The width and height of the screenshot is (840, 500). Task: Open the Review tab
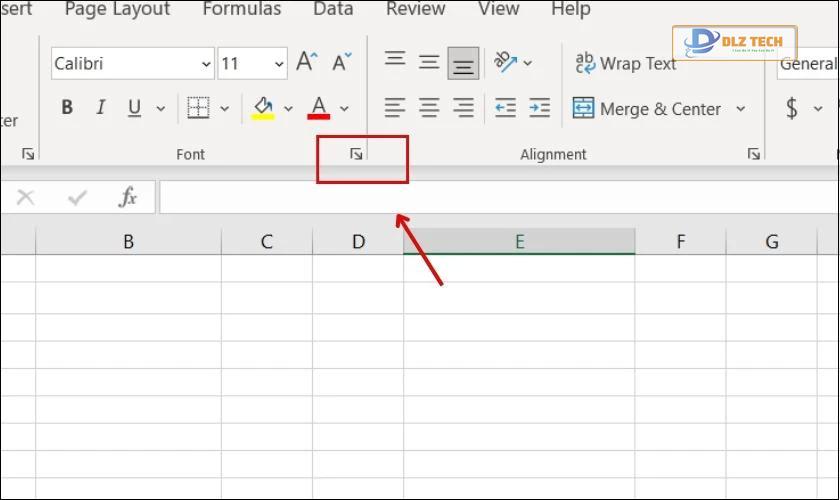(416, 9)
